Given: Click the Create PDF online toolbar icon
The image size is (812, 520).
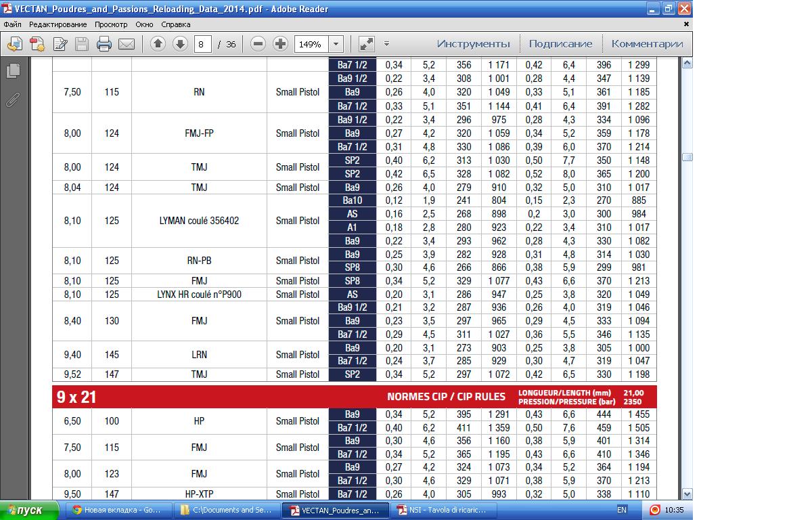Looking at the screenshot, I should tap(14, 44).
